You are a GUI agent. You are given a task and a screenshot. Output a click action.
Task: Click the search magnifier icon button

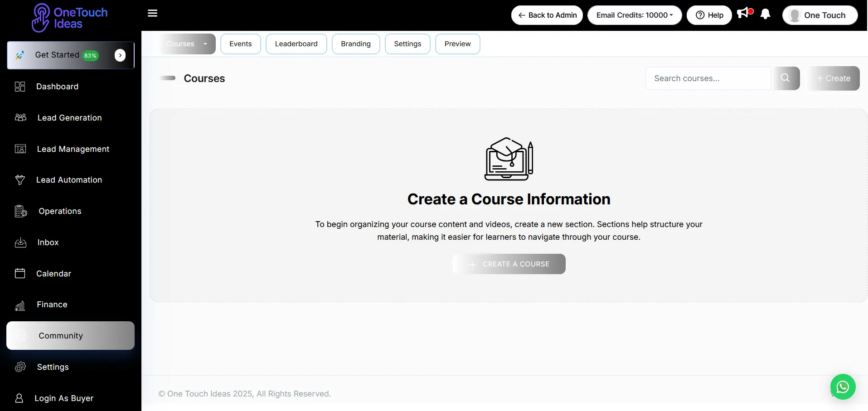pos(786,78)
